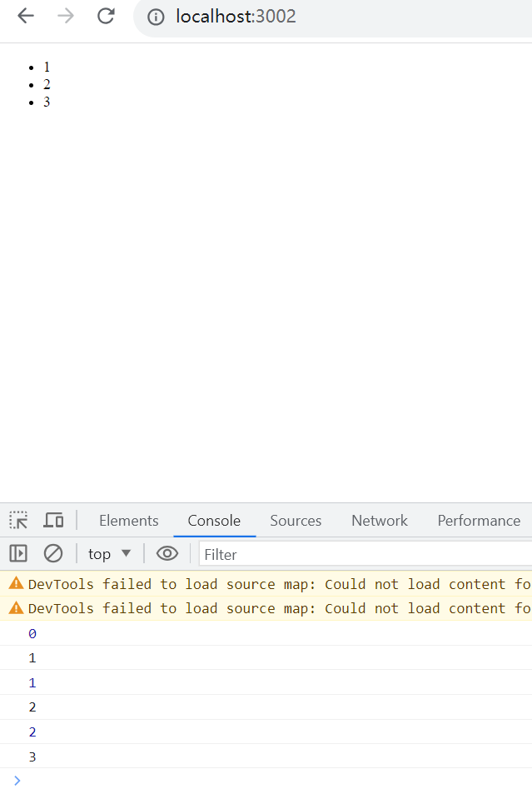Toggle the device toolbar icon
532x799 pixels.
[53, 520]
